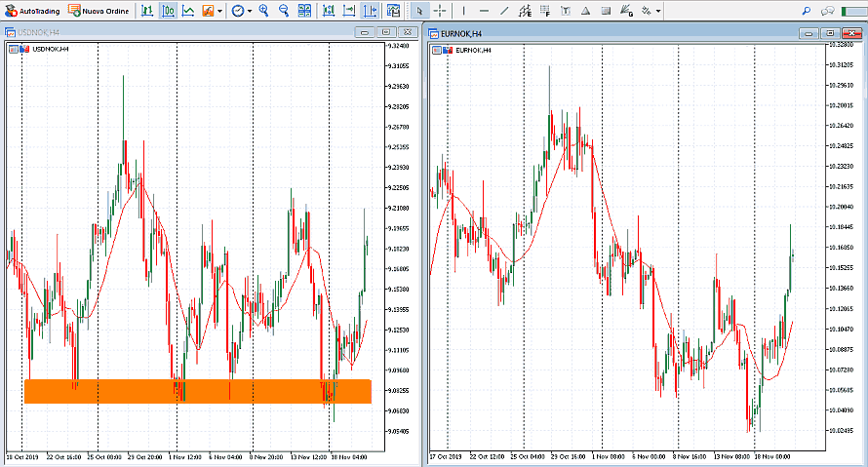Tile chart windows with the grid icon
The height and width of the screenshot is (467, 868).
[304, 11]
